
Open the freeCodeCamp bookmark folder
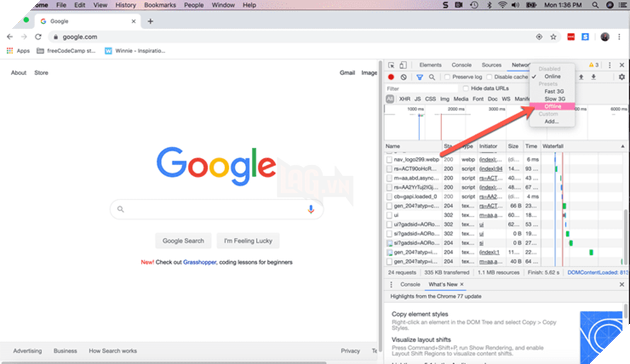pyautogui.click(x=66, y=51)
